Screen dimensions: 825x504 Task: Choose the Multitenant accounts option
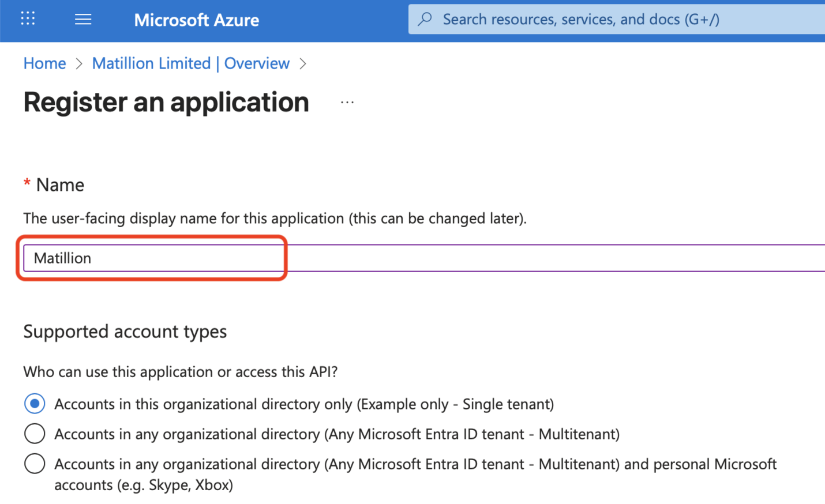click(35, 434)
